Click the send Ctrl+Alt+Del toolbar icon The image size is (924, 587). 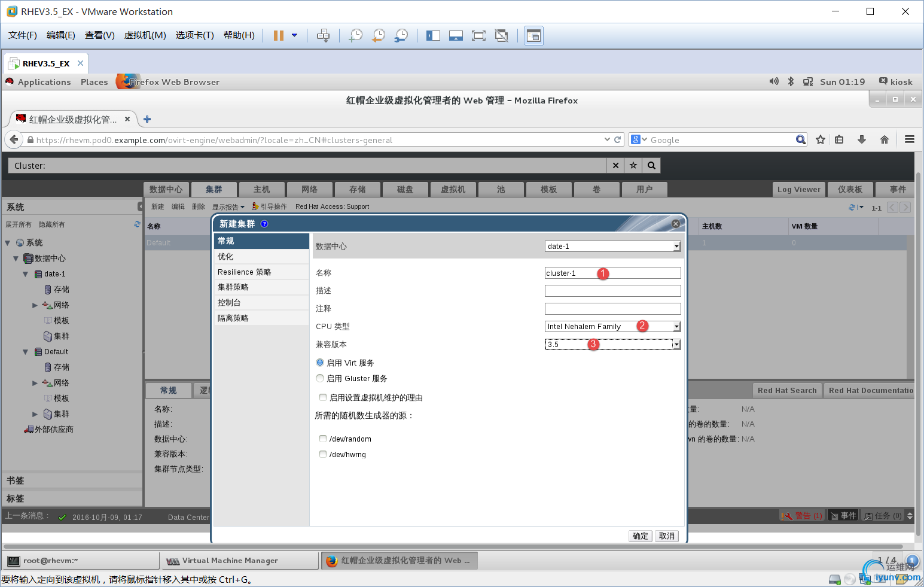point(323,35)
